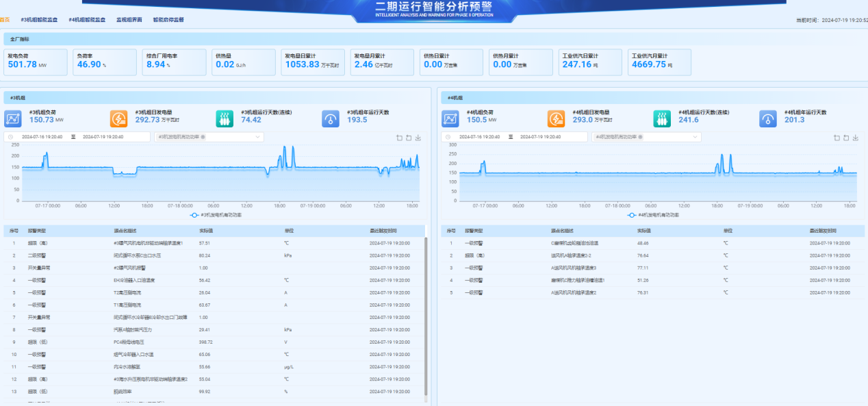
Task: Open the 监视组界面 navigation link
Action: pyautogui.click(x=129, y=20)
